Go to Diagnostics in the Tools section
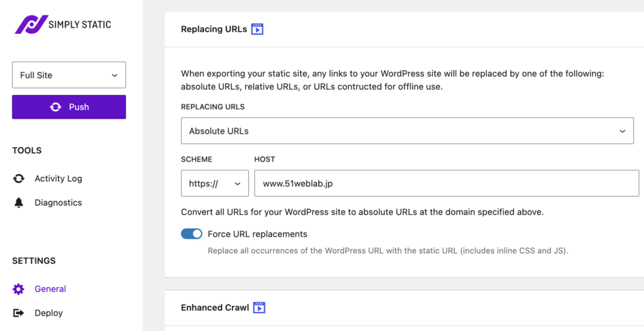This screenshot has width=644, height=331. pos(58,203)
